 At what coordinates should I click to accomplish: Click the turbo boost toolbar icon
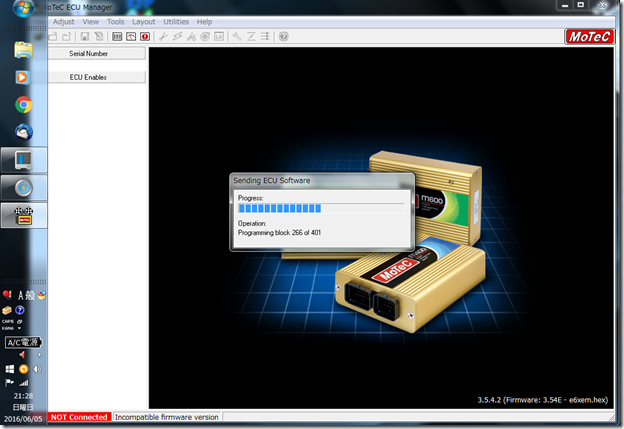(205, 37)
